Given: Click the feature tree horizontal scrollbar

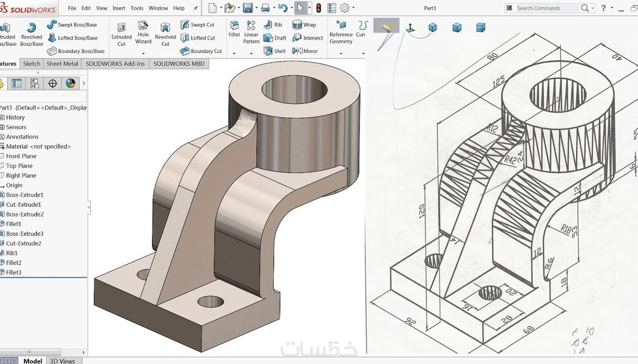Looking at the screenshot, I should (x=30, y=352).
